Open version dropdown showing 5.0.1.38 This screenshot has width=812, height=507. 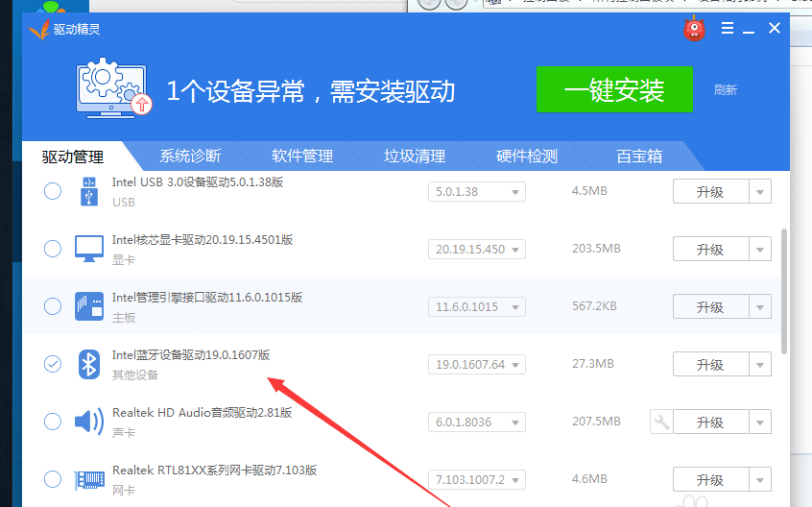tap(477, 192)
